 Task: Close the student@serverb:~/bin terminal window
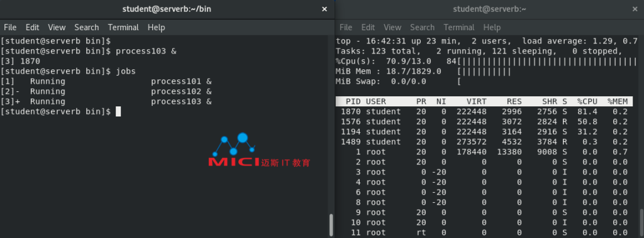pos(324,9)
